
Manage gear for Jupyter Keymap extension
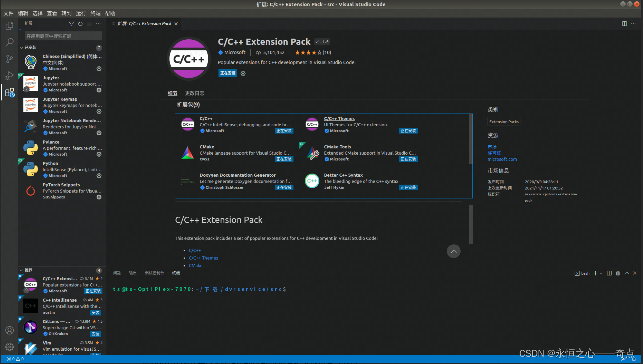99,112
